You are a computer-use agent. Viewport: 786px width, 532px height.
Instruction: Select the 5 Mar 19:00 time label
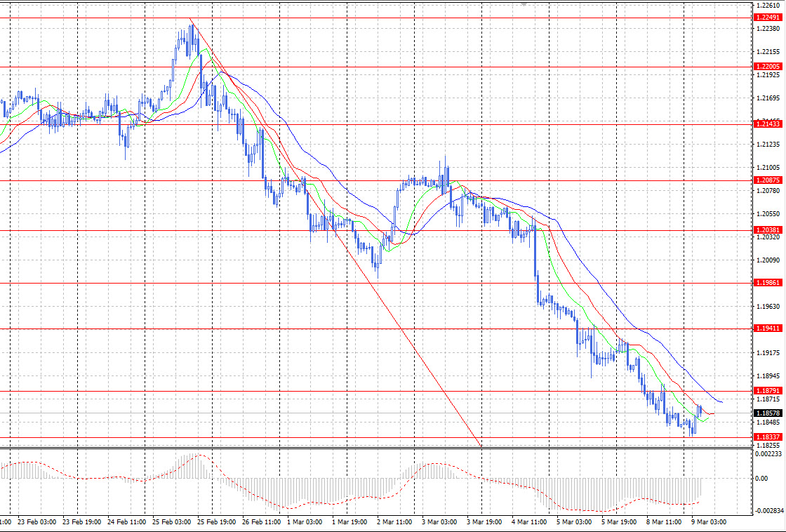coord(619,522)
